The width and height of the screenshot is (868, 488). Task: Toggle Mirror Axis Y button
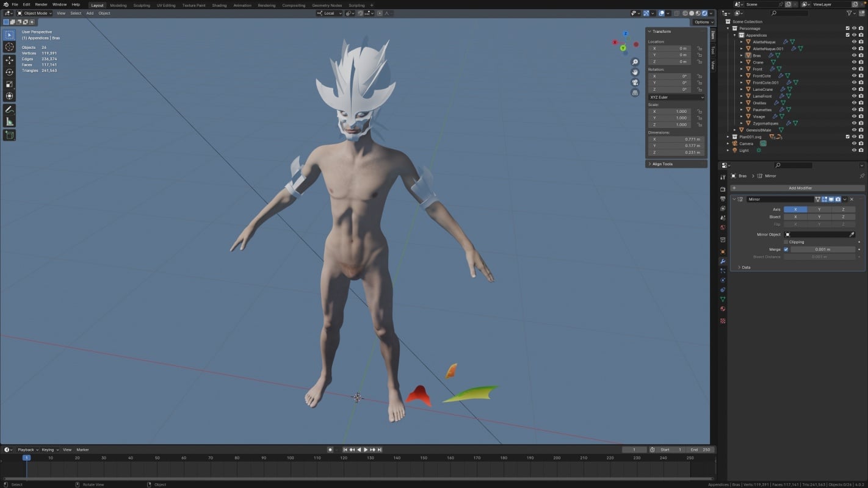pyautogui.click(x=819, y=209)
